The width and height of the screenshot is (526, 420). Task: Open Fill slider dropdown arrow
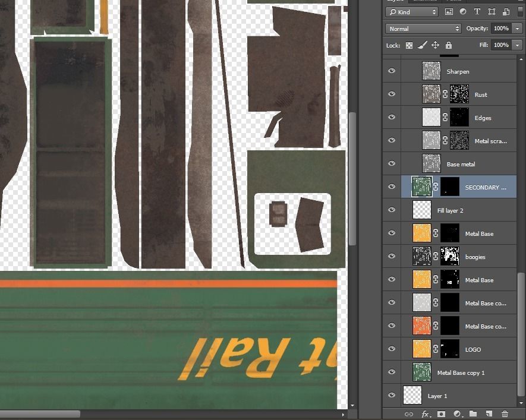[517, 45]
